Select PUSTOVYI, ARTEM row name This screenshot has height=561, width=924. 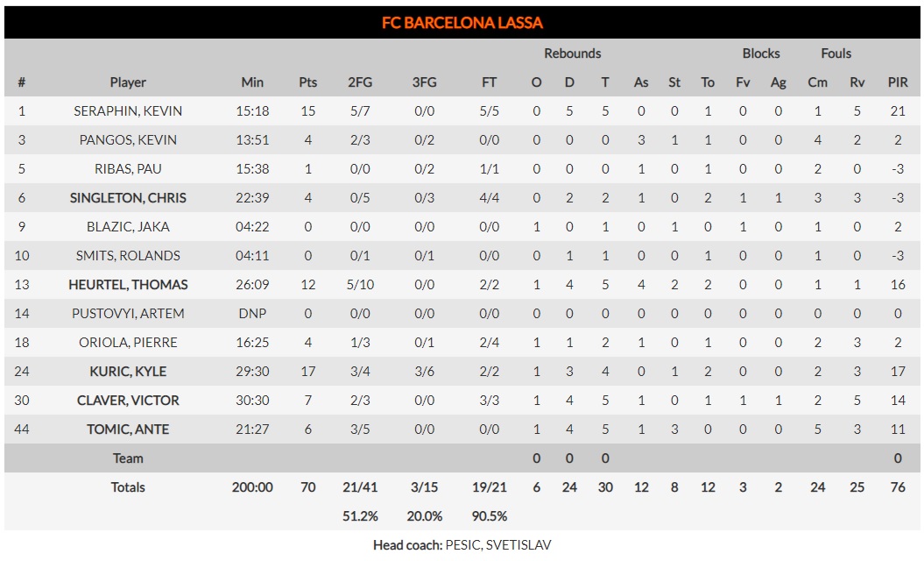point(128,313)
